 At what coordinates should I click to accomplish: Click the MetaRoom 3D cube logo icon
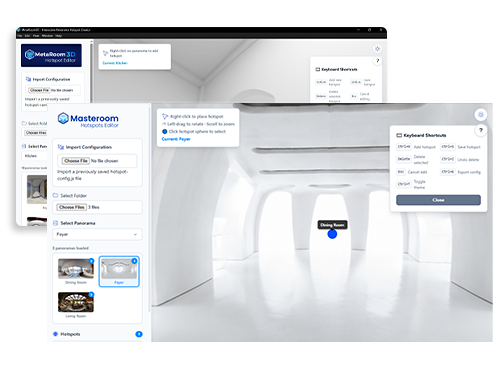pos(29,54)
